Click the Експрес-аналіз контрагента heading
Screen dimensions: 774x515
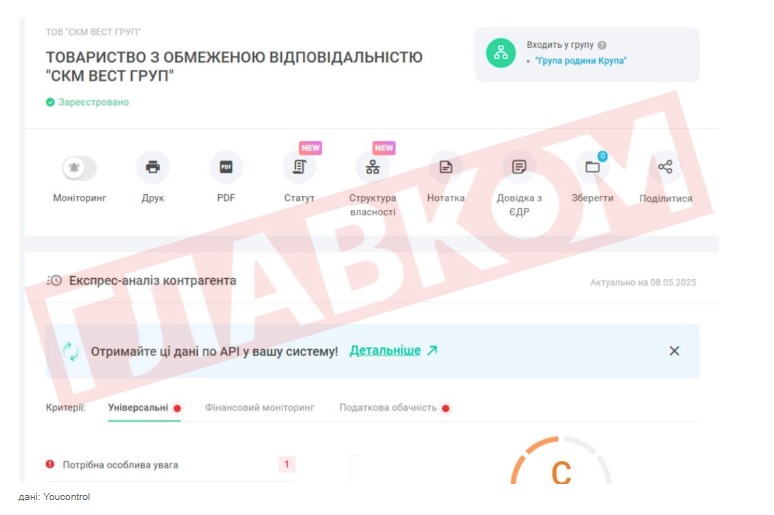[x=153, y=281]
